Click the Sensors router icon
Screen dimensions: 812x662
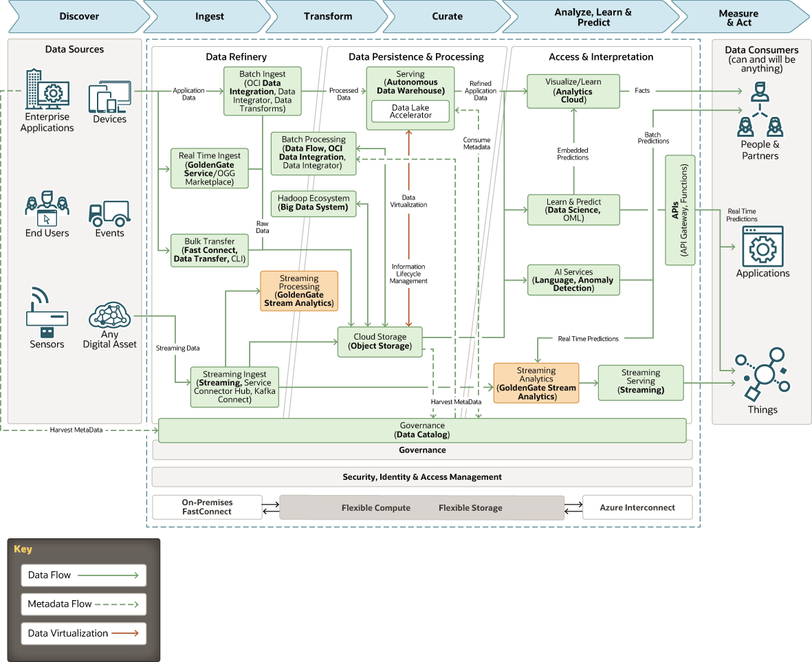(47, 312)
